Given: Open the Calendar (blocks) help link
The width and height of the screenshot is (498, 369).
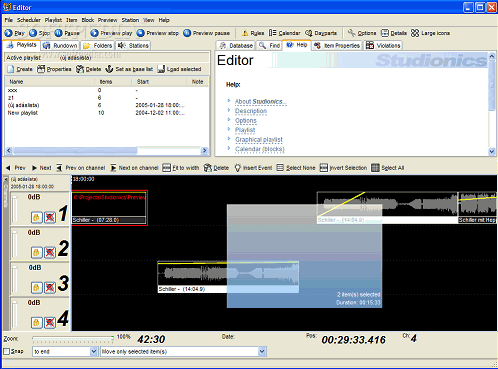Looking at the screenshot, I should pyautogui.click(x=260, y=149).
